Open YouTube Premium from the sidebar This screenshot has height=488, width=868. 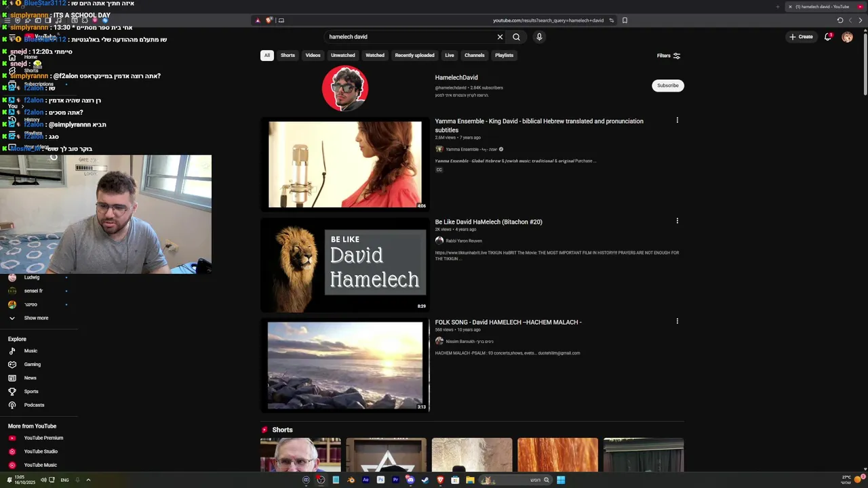[43, 438]
